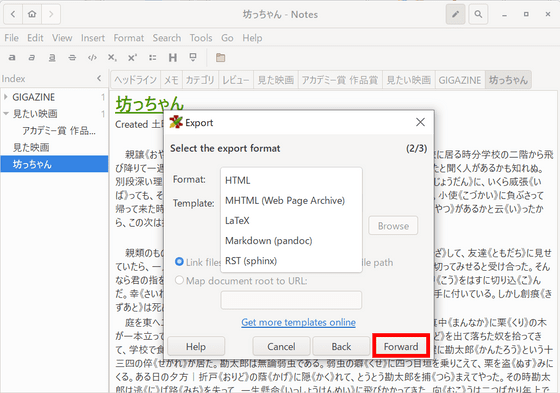Expand the GIGAZINE tree item
This screenshot has height=393, width=560.
coord(6,97)
